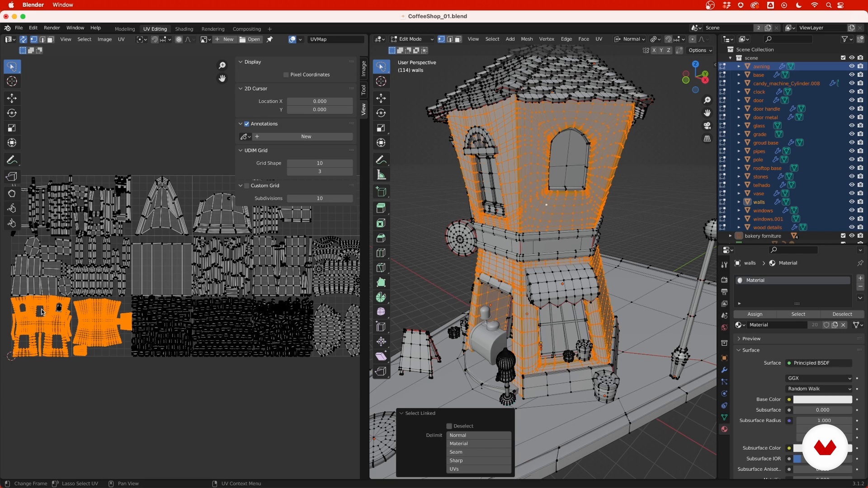The image size is (868, 488).
Task: Select the Grab tool in UV editor
Action: 12,193
